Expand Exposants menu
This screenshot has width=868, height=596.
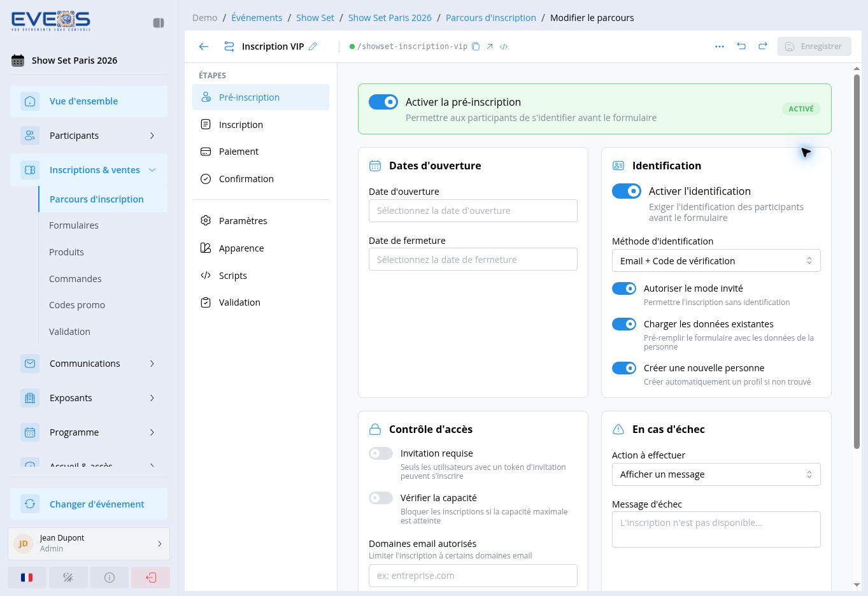point(89,398)
